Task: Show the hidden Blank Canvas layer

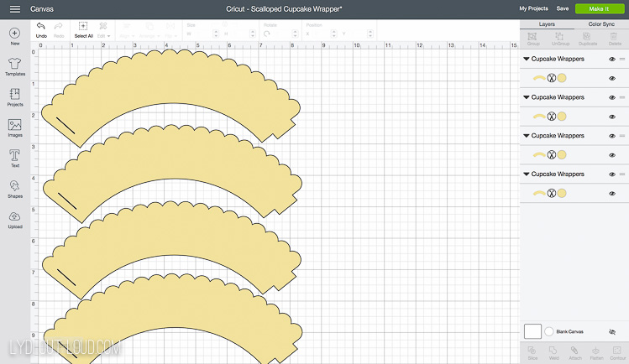Action: pyautogui.click(x=611, y=332)
